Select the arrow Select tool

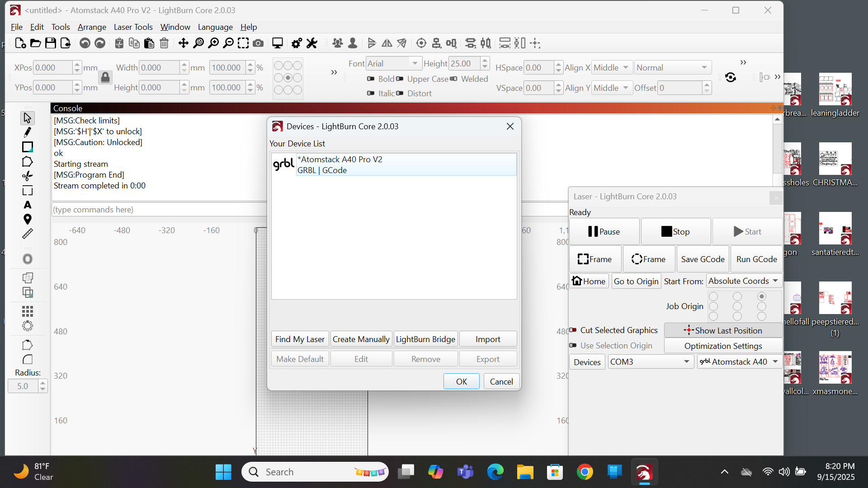point(28,118)
